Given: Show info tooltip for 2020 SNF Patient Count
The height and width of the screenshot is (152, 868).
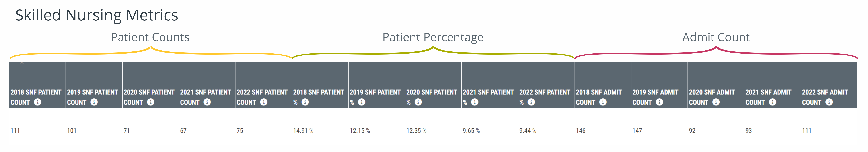Looking at the screenshot, I should point(151,102).
